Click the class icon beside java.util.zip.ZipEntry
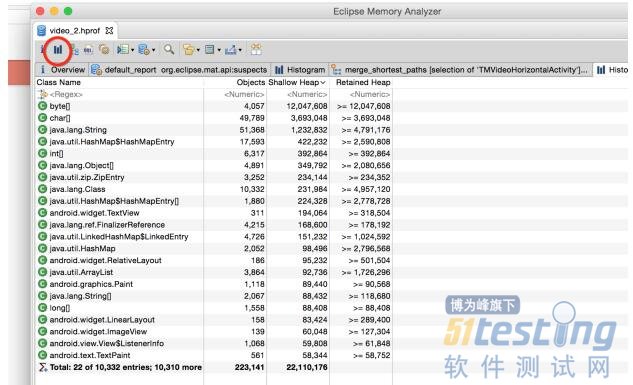The image size is (633, 385). (42, 177)
